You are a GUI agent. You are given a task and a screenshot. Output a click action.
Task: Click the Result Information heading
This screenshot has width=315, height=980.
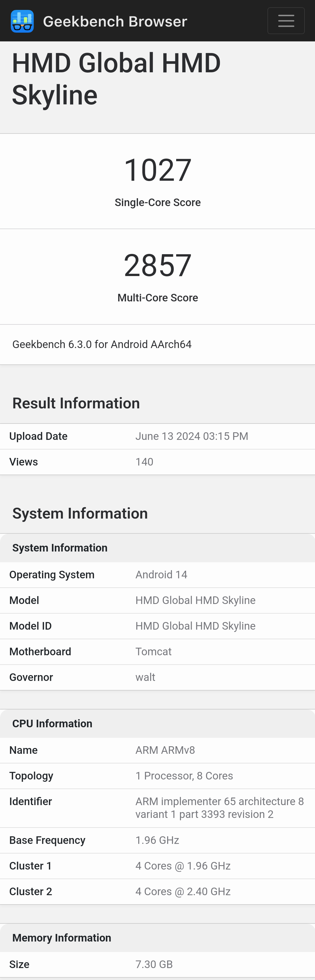pyautogui.click(x=76, y=403)
